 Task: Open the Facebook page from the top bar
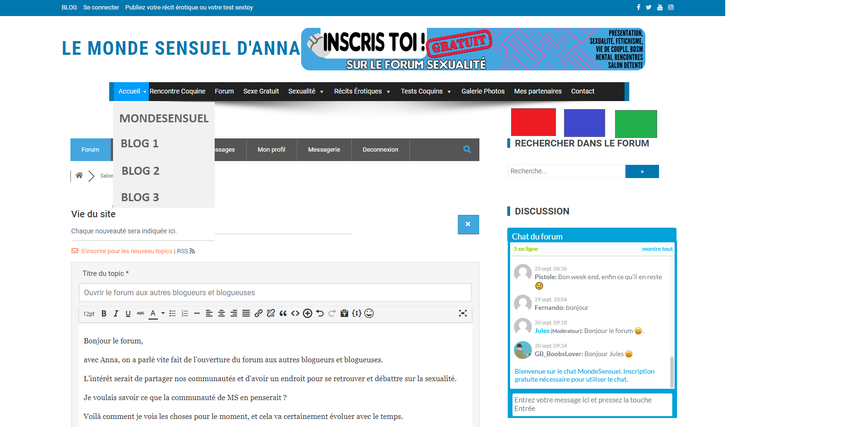638,7
